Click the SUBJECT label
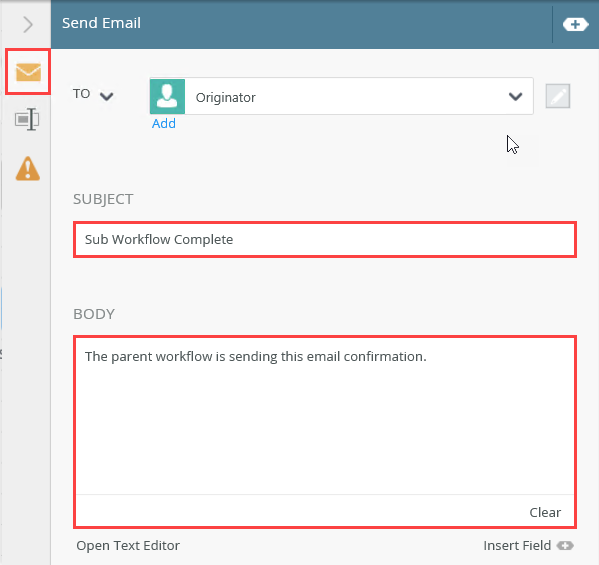Image resolution: width=599 pixels, height=565 pixels. tap(103, 199)
